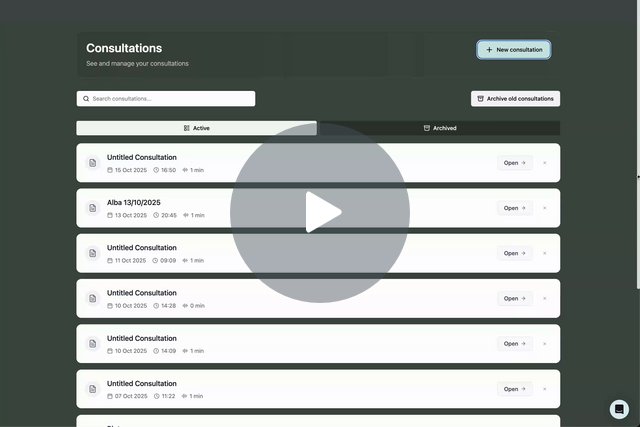Open the 07 Oct 2025 consultation

pyautogui.click(x=515, y=389)
